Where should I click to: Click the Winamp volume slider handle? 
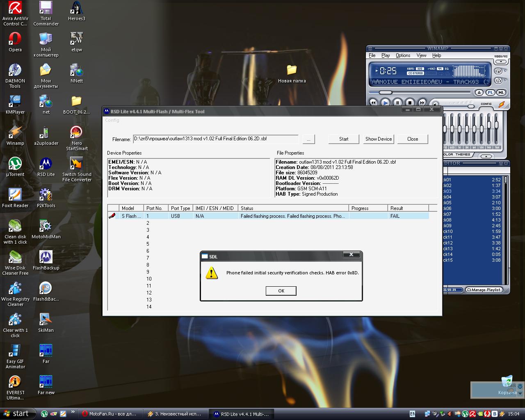(471, 106)
